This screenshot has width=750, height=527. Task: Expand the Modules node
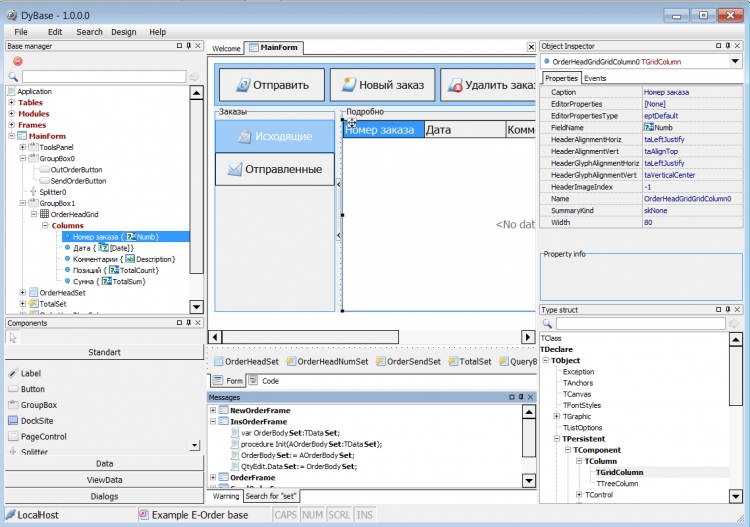pyautogui.click(x=11, y=114)
